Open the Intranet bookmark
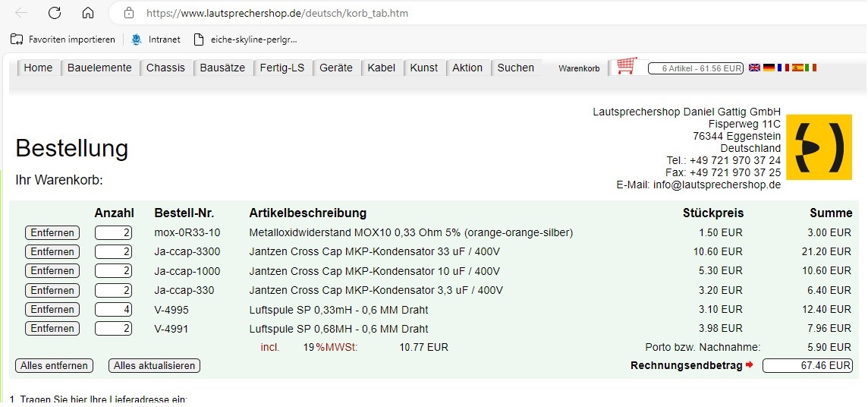The height and width of the screenshot is (407, 868). click(156, 39)
